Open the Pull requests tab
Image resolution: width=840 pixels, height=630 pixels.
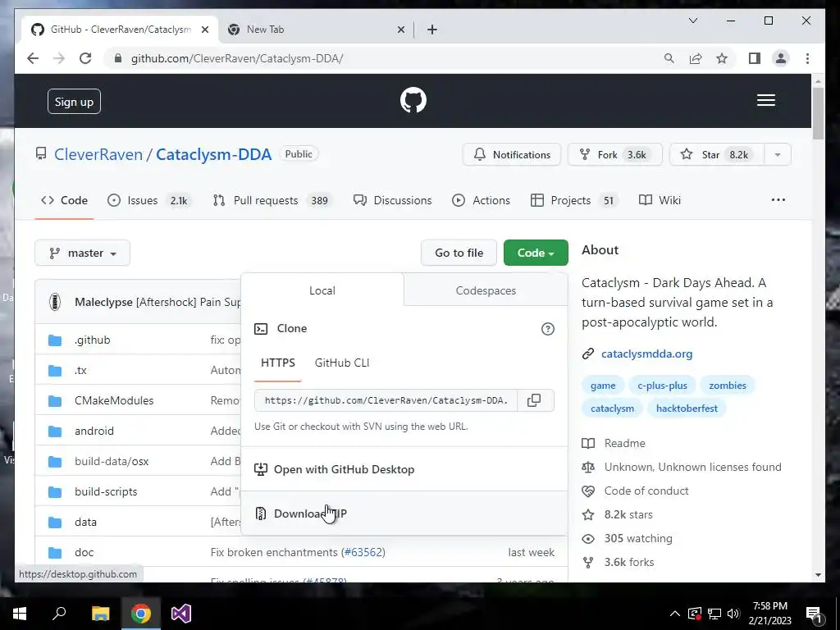pos(272,200)
